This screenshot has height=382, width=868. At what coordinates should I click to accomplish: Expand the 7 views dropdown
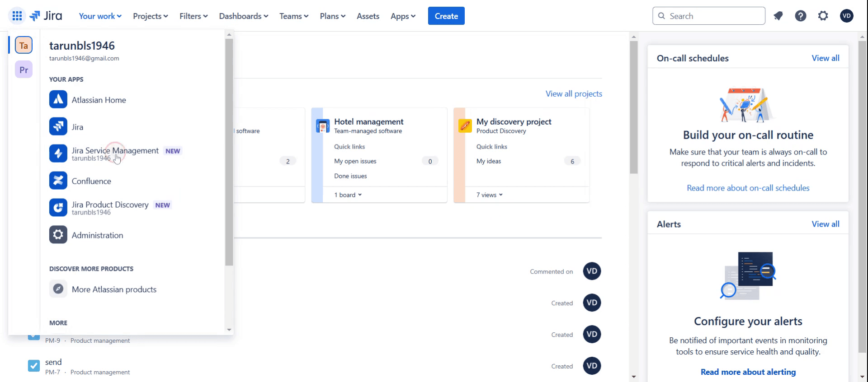coord(490,195)
